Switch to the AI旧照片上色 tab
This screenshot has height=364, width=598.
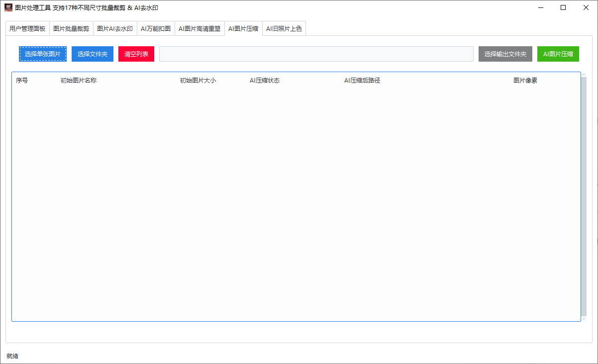[x=284, y=29]
